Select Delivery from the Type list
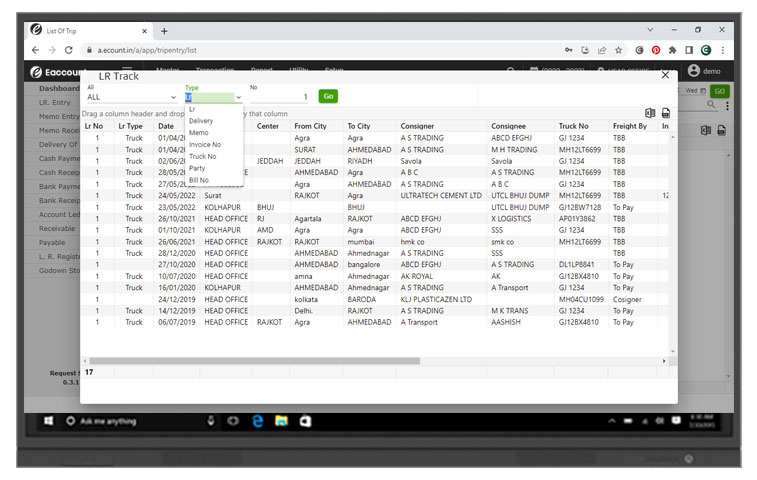This screenshot has width=757, height=480. click(201, 121)
